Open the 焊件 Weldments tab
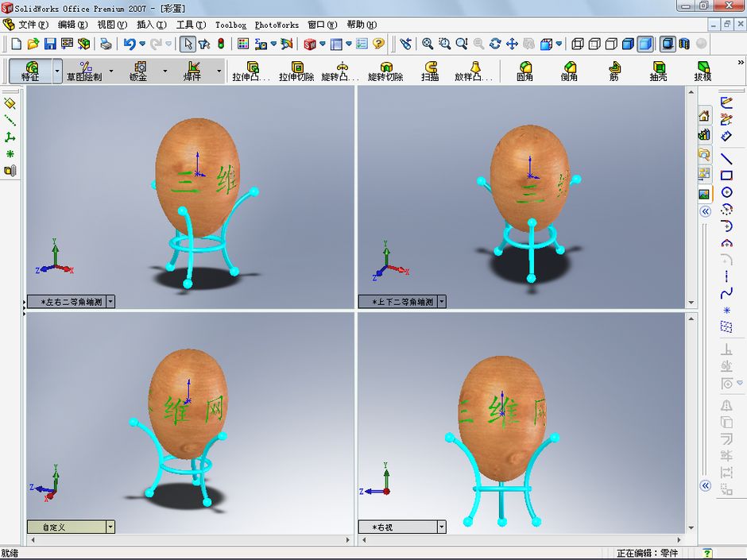This screenshot has height=560, width=747. click(x=192, y=71)
